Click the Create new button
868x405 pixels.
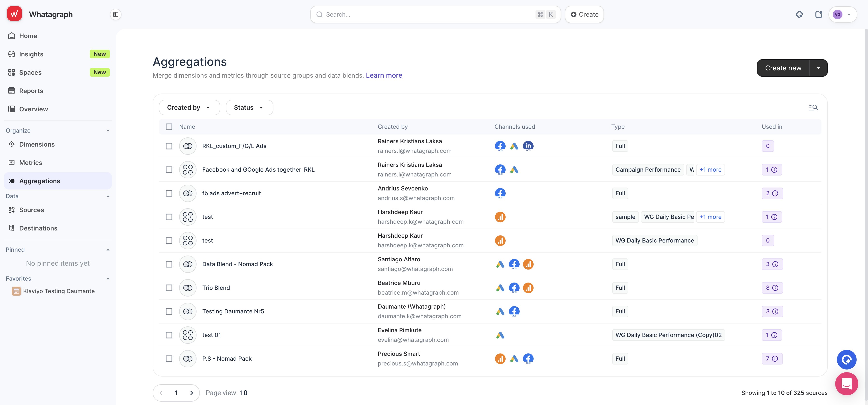point(783,68)
